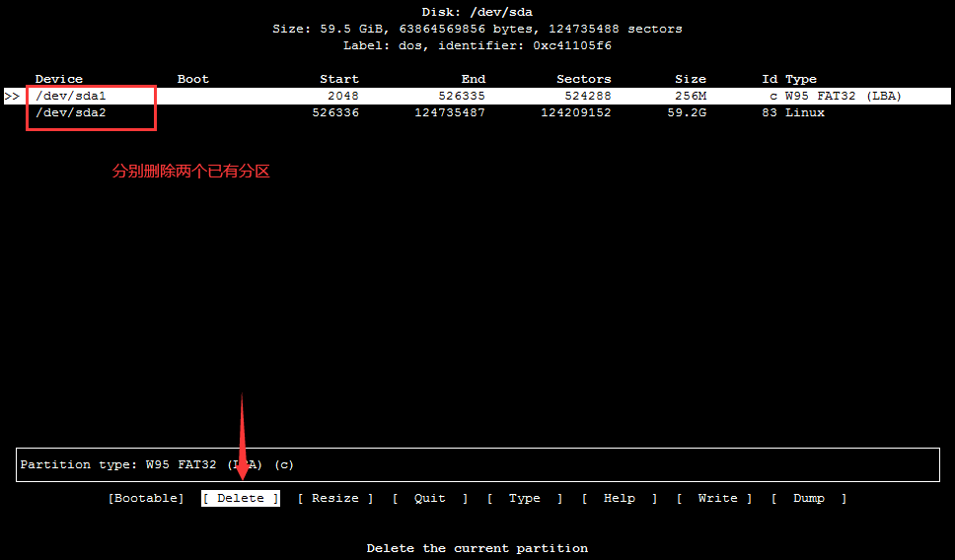Open the Type menu option
955x560 pixels.
[524, 498]
